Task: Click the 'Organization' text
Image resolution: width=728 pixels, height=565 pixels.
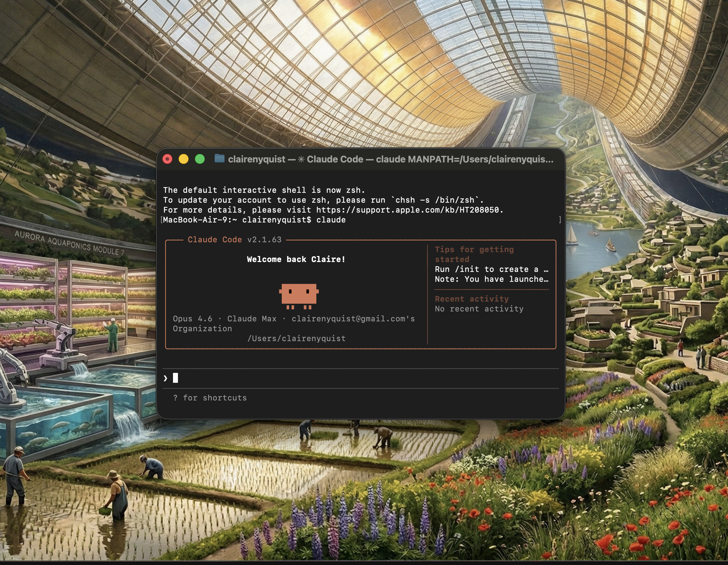Action: click(x=202, y=329)
